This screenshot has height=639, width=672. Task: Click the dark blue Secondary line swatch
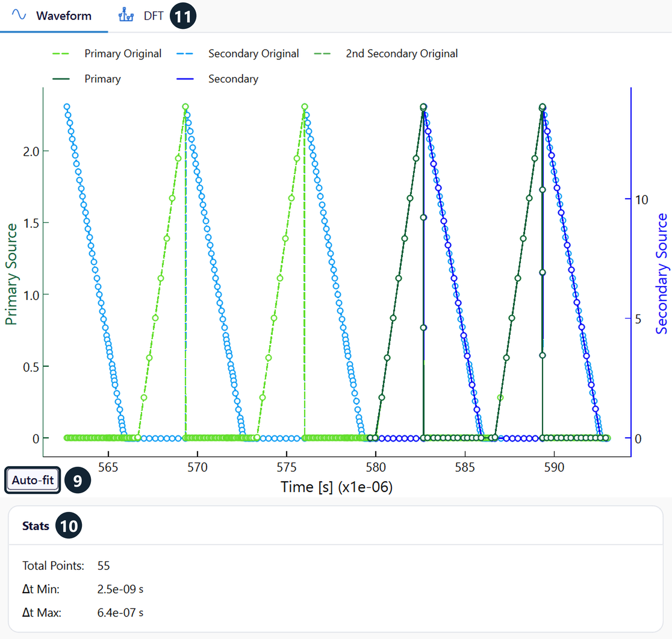(185, 79)
